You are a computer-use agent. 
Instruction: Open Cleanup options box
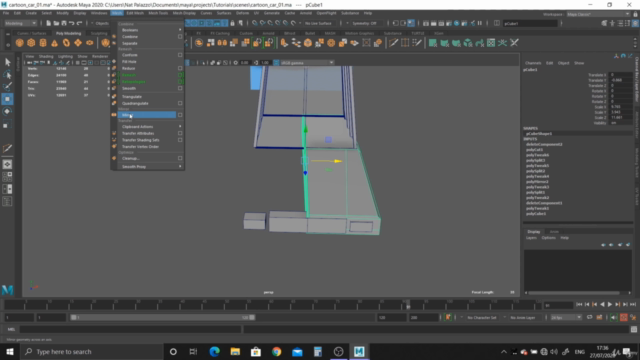pyautogui.click(x=180, y=158)
